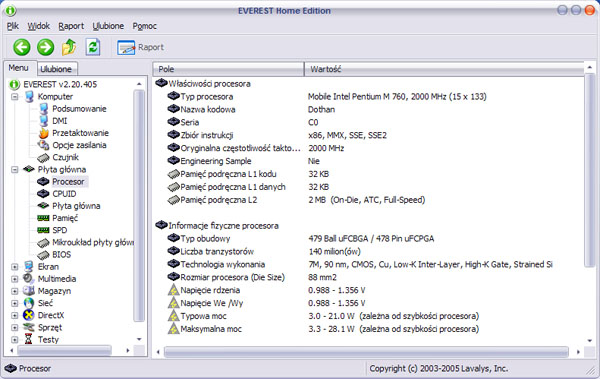Go up one level with folder arrow icon
600x379 pixels.
point(69,47)
